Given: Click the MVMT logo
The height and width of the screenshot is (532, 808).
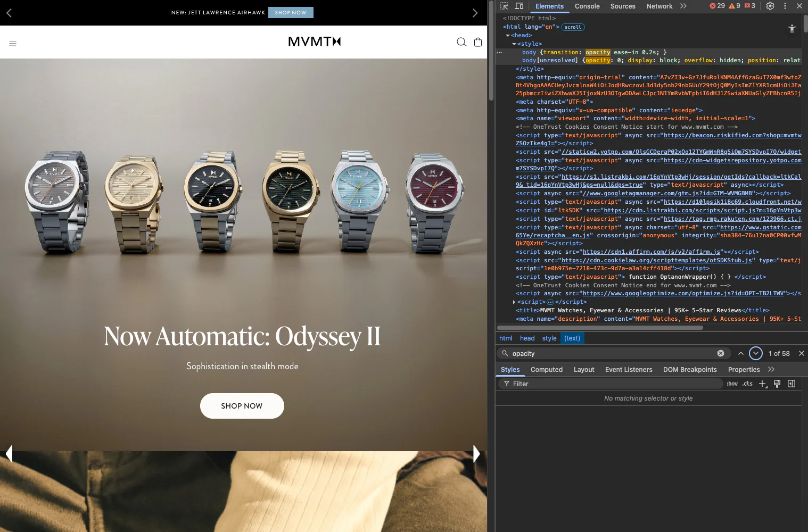Looking at the screenshot, I should (x=314, y=41).
